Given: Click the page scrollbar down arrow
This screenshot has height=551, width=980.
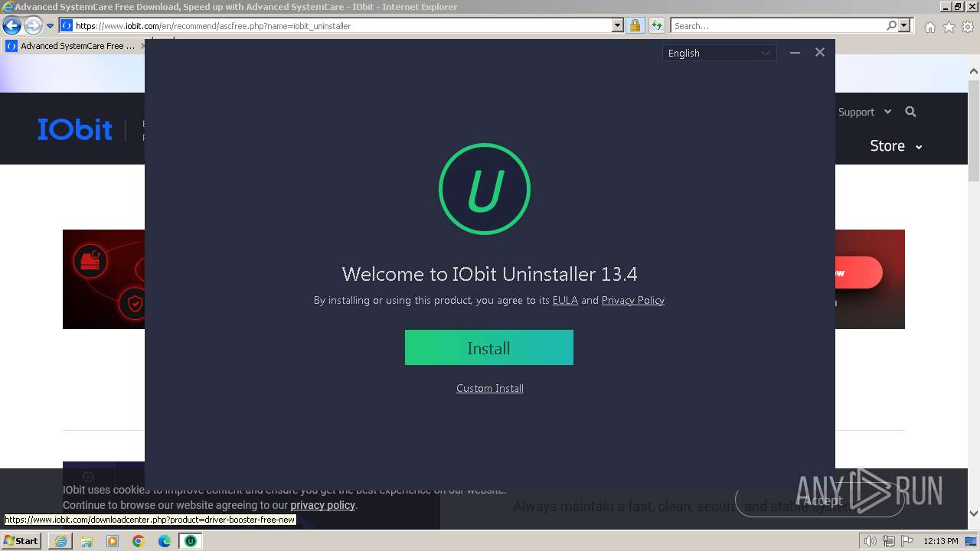Looking at the screenshot, I should [x=974, y=514].
